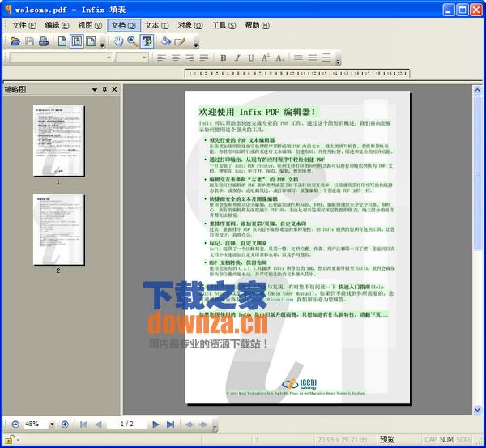Image resolution: width=486 pixels, height=448 pixels.
Task: Expand file toolbar overflow options
Action: [x=102, y=45]
